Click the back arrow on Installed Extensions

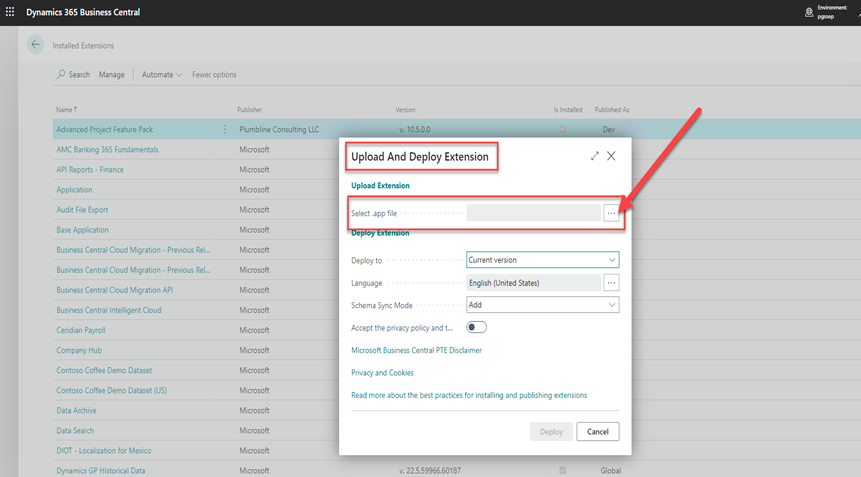pyautogui.click(x=36, y=44)
